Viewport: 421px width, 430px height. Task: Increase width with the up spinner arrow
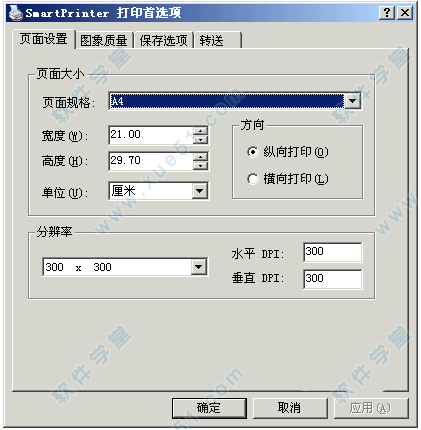(201, 131)
